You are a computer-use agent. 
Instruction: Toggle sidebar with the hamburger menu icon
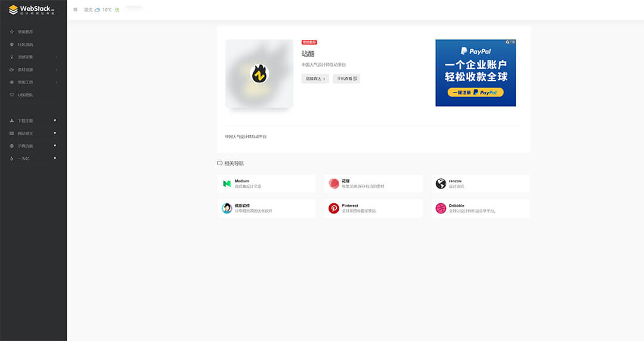coord(75,10)
